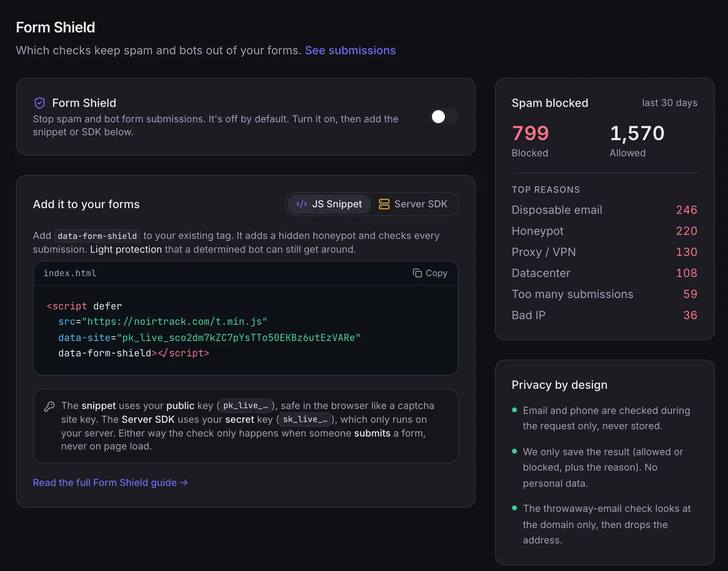Click the last 30 days label

669,103
